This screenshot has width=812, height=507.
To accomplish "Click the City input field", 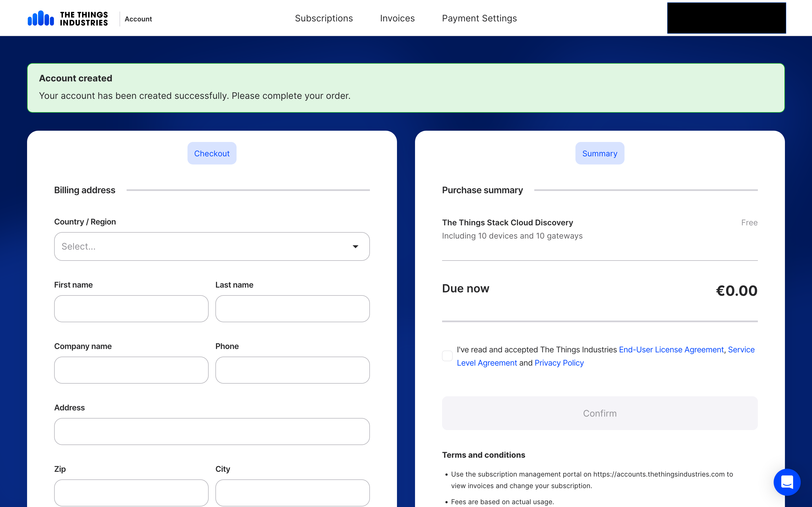I will click(x=292, y=492).
